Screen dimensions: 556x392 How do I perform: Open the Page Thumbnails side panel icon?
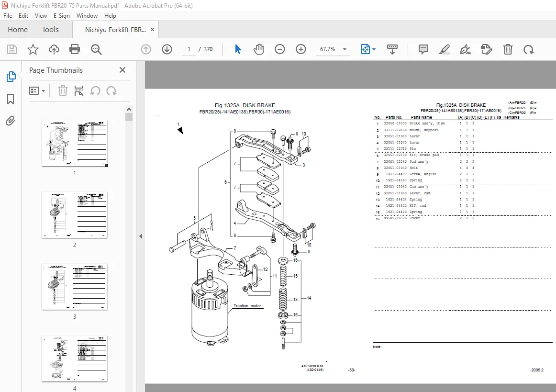click(x=11, y=76)
